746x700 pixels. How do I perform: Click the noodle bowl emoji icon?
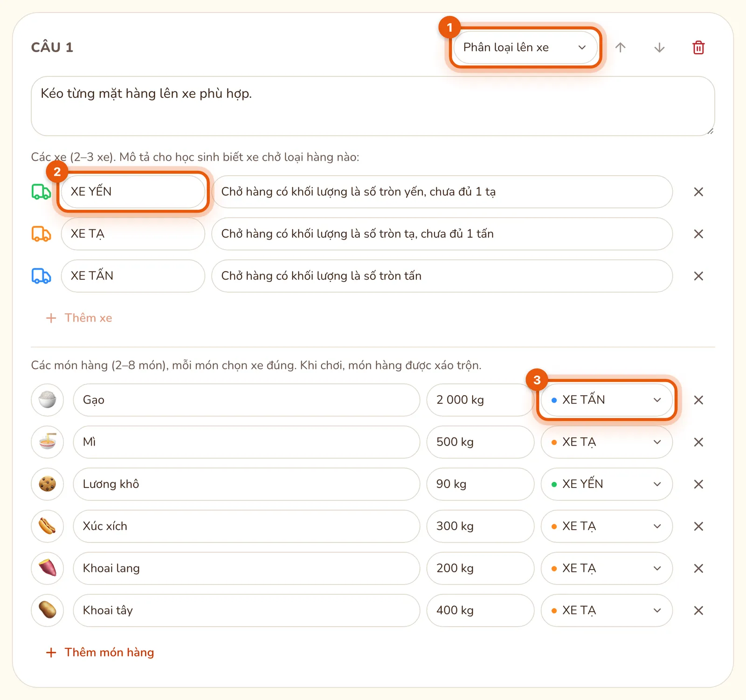[48, 442]
